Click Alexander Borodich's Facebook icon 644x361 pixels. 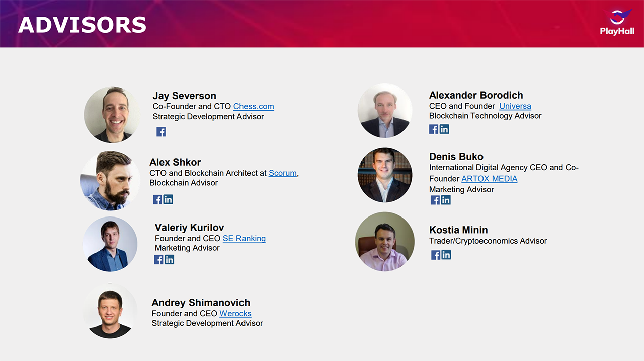pos(434,129)
